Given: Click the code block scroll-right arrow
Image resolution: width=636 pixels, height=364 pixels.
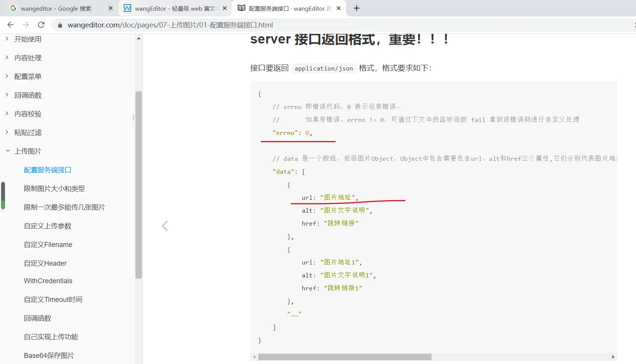Looking at the screenshot, I should pos(613,357).
